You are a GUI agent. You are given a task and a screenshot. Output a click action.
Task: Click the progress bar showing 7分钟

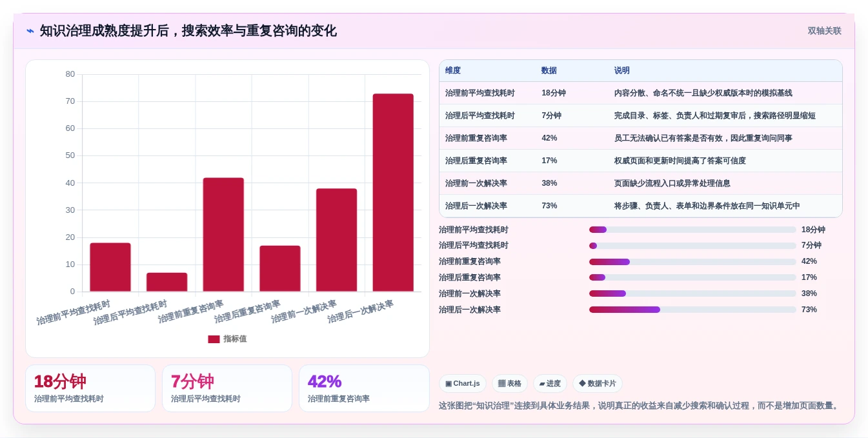click(692, 246)
